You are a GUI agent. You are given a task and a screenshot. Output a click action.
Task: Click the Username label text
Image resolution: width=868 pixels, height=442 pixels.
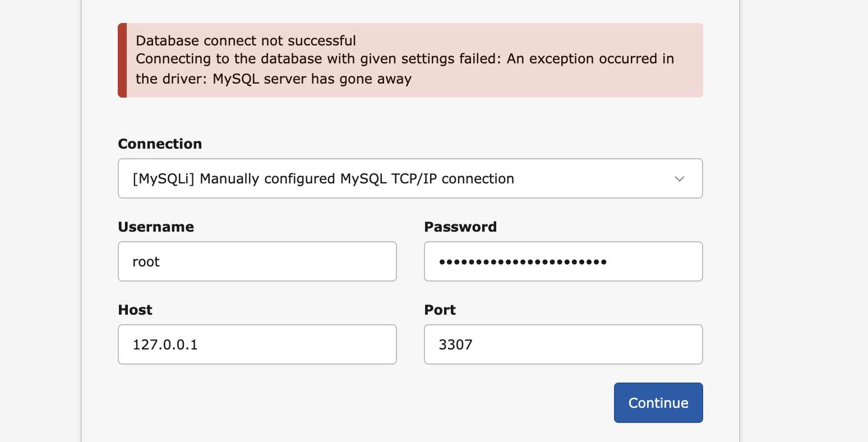[x=156, y=227]
